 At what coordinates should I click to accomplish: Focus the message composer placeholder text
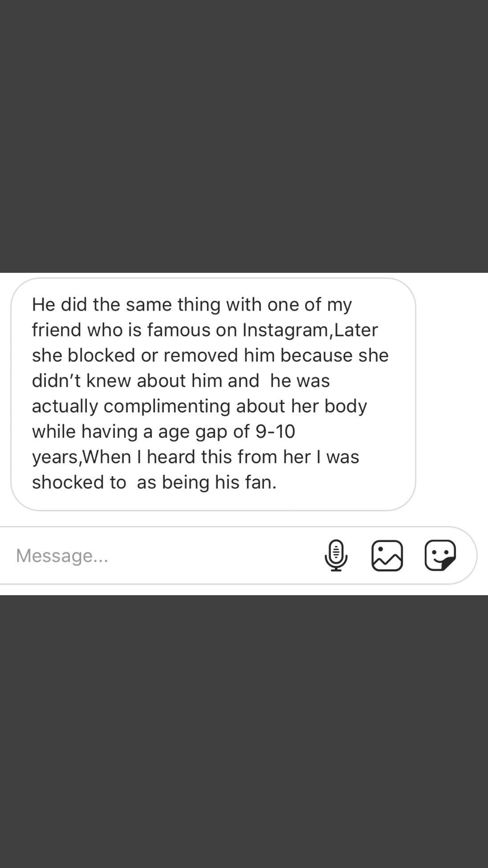tap(62, 555)
